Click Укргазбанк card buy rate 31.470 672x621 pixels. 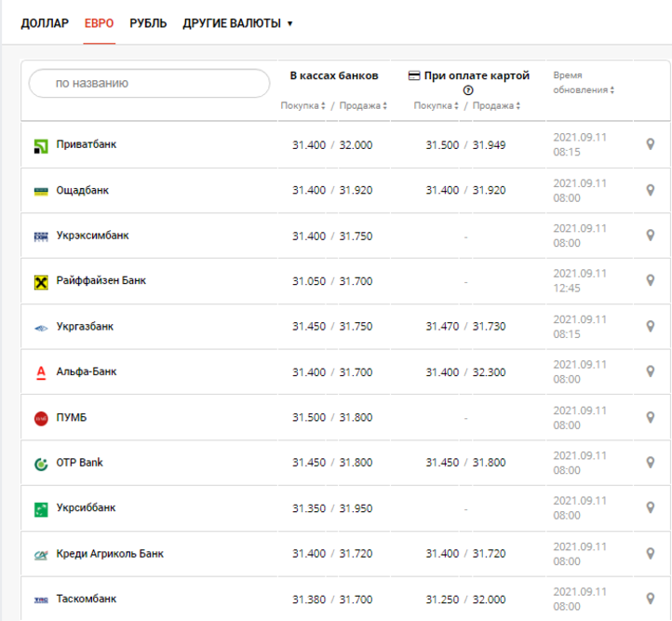coord(442,327)
